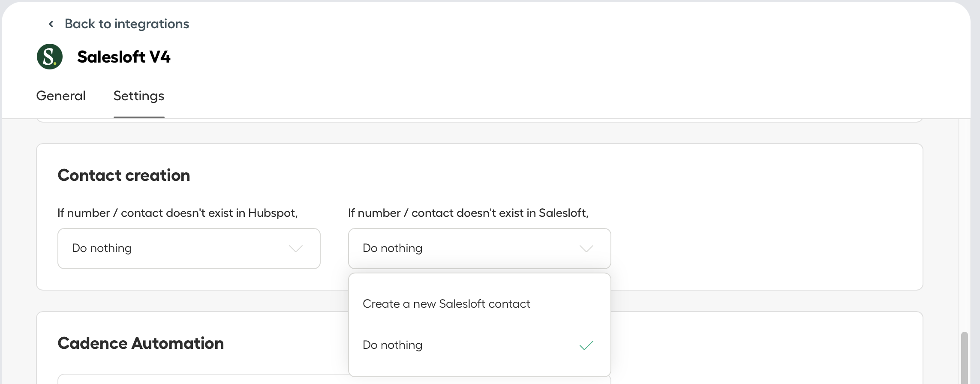
Task: Click the Cadence Automation heading
Action: (141, 343)
